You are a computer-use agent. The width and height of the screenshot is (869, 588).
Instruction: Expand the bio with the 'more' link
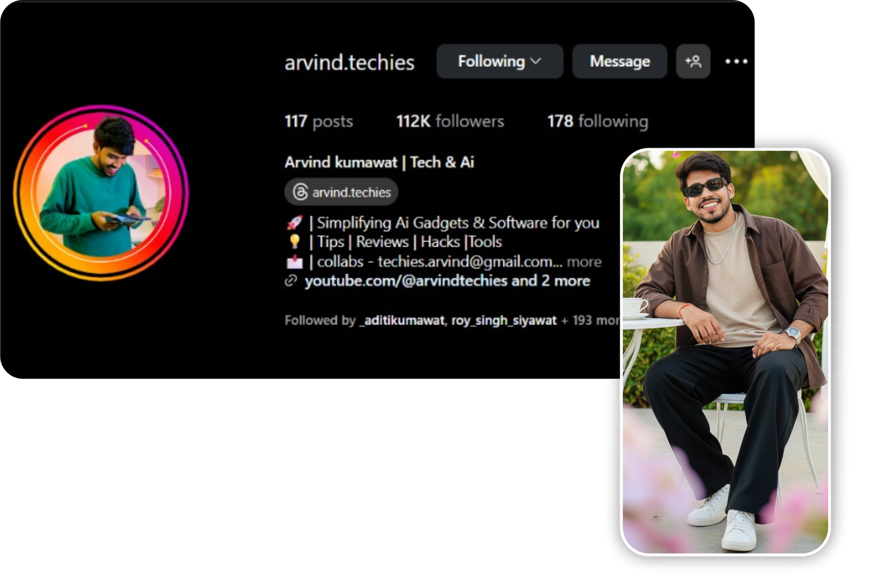[x=584, y=262]
